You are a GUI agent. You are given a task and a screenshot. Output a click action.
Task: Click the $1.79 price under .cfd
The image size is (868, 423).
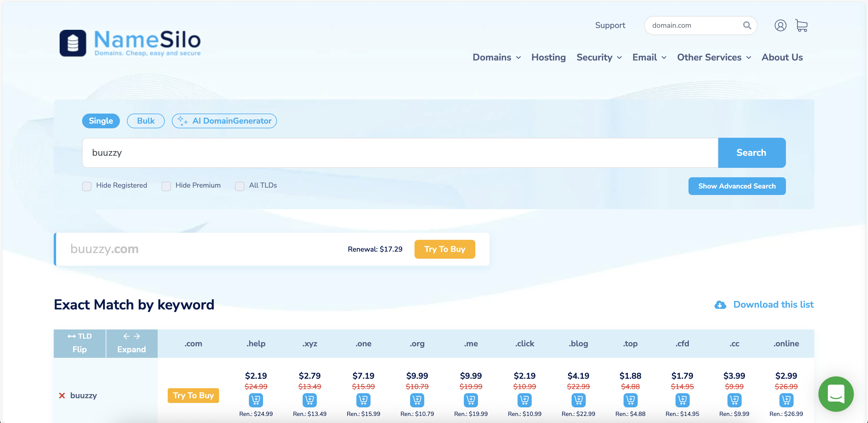[682, 376]
